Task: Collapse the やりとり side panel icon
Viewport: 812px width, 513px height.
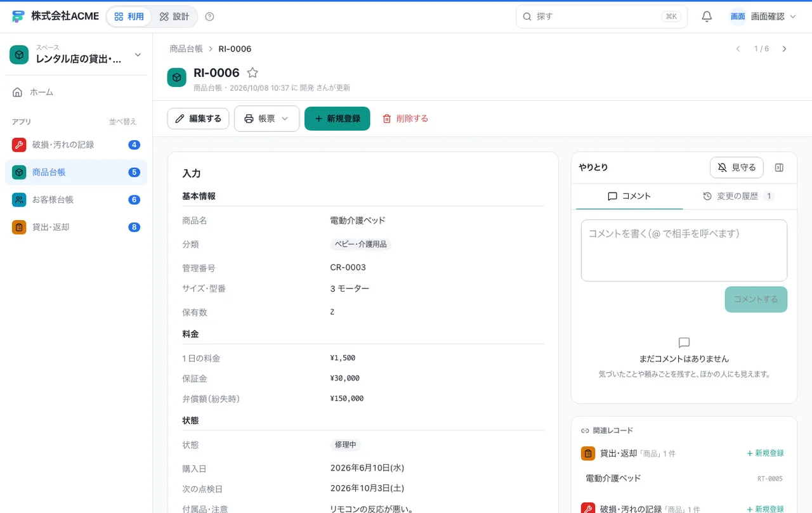Action: click(780, 167)
